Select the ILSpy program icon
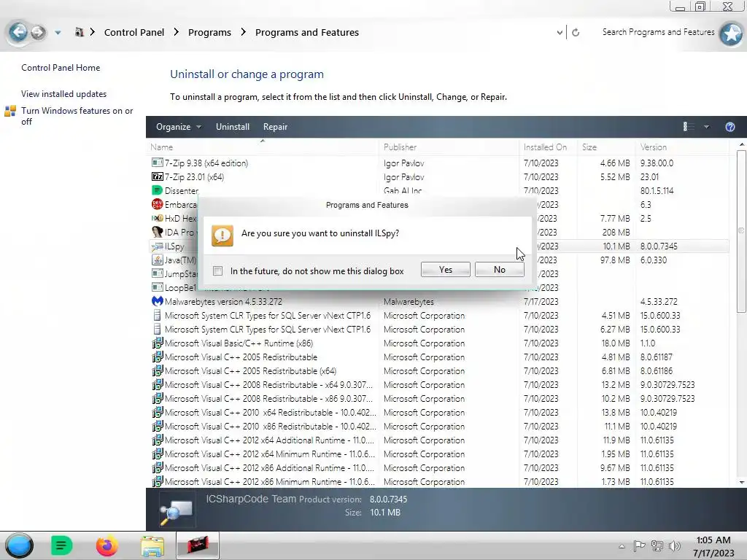 [x=158, y=246]
